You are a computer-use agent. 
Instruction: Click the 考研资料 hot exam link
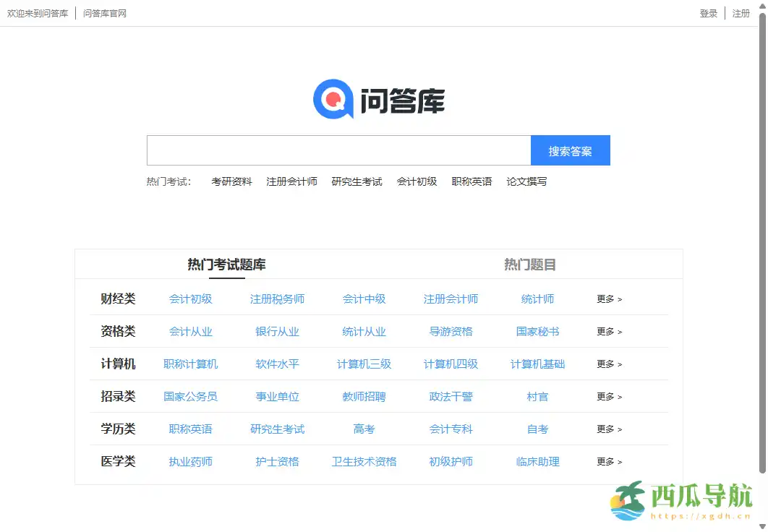231,181
